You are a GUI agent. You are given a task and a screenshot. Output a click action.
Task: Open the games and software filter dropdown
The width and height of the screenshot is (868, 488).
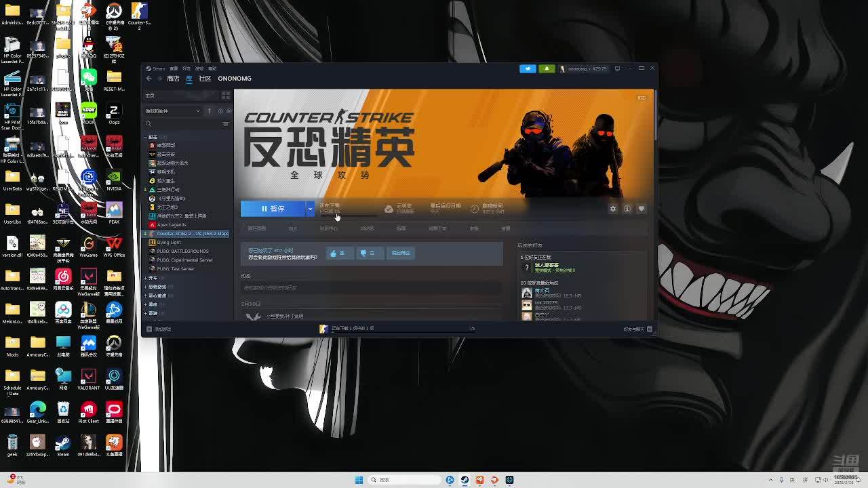pyautogui.click(x=173, y=111)
